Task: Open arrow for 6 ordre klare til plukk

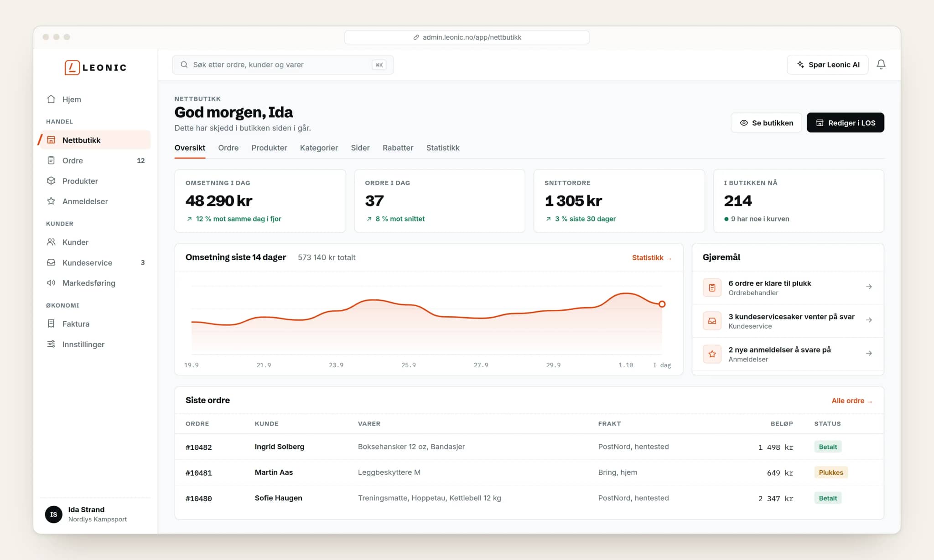Action: coord(869,287)
